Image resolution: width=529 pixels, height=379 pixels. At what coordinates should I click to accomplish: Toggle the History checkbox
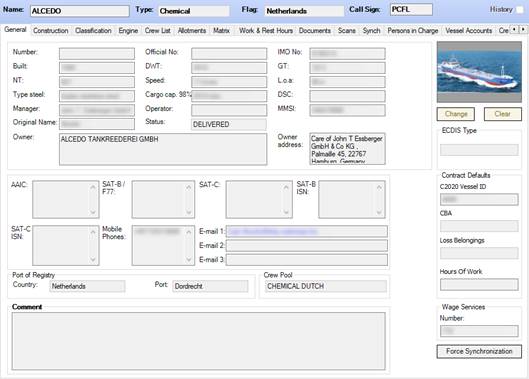tap(520, 10)
